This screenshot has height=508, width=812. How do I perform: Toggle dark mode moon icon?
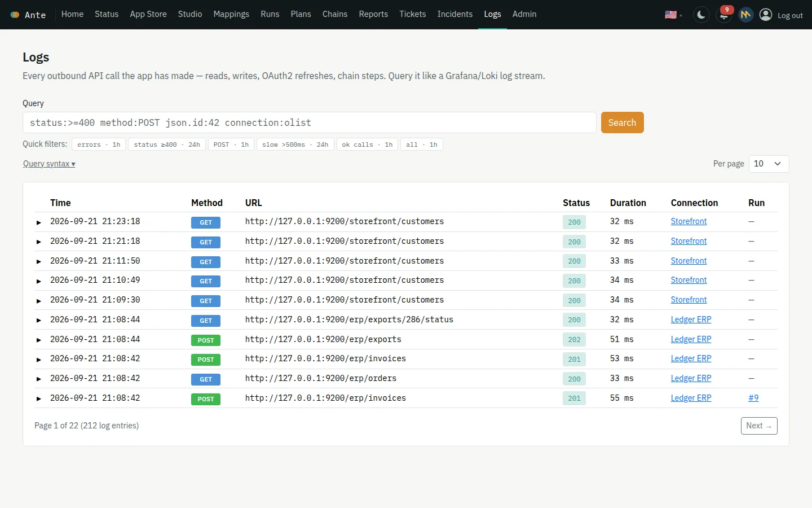tap(701, 15)
